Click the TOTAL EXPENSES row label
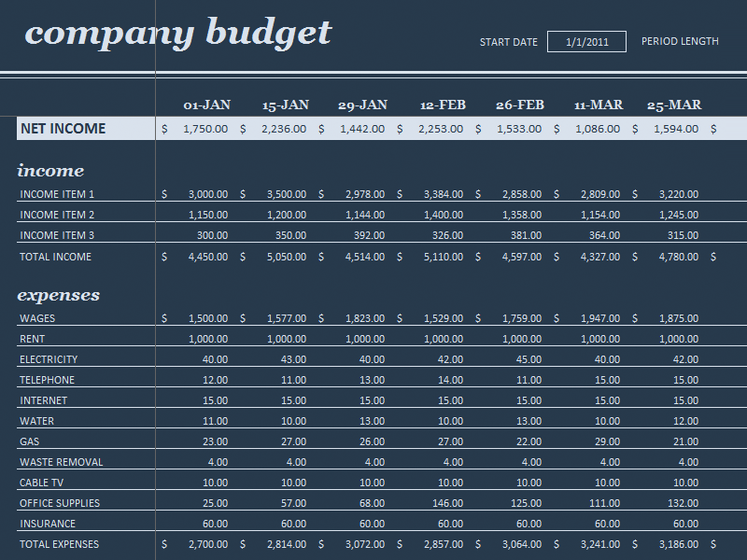747x560 pixels. 59,544
